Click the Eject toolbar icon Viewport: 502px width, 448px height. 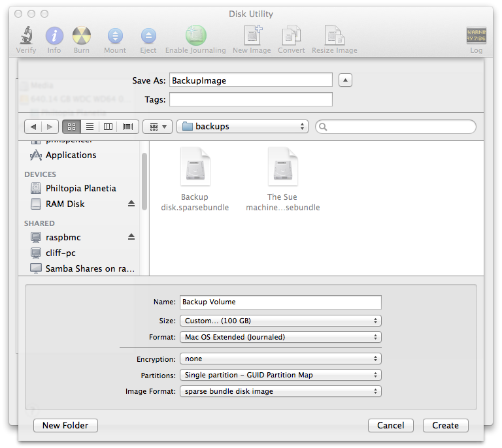148,36
